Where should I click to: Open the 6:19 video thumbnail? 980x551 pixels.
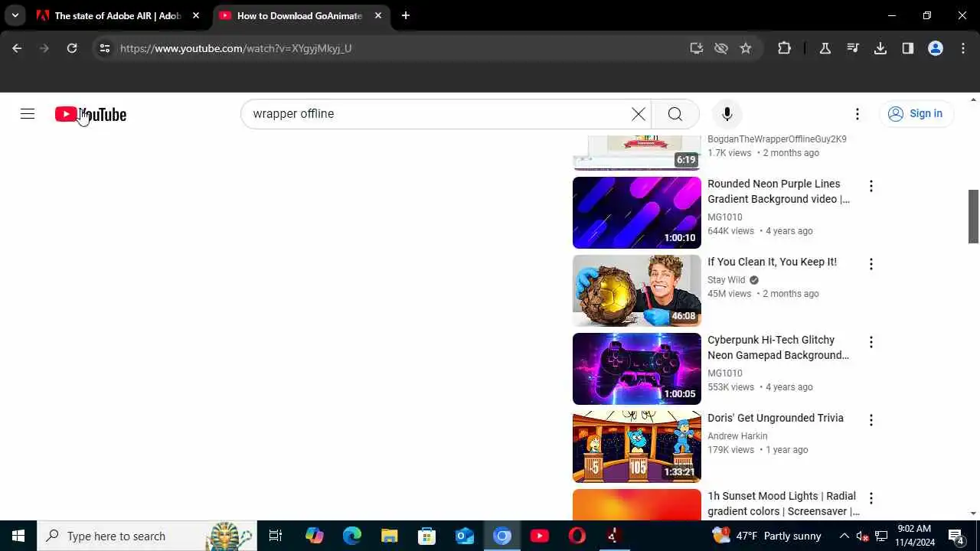tap(637, 153)
